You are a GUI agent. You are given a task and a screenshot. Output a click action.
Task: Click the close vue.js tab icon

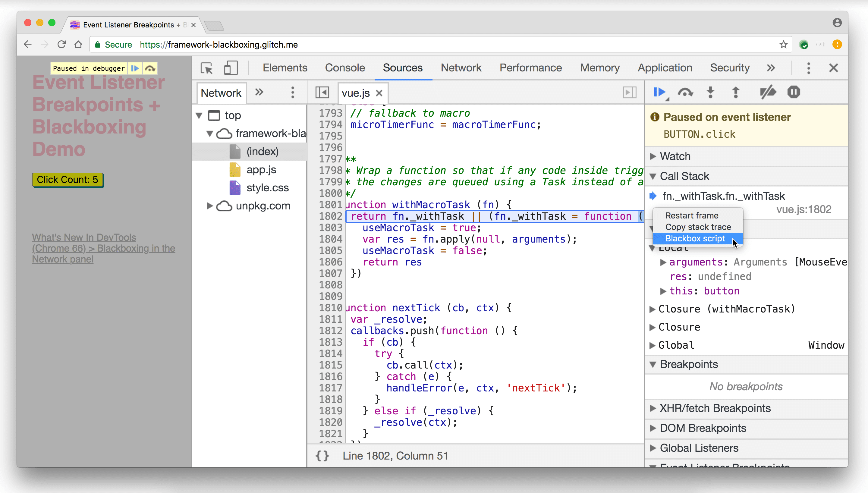click(379, 93)
